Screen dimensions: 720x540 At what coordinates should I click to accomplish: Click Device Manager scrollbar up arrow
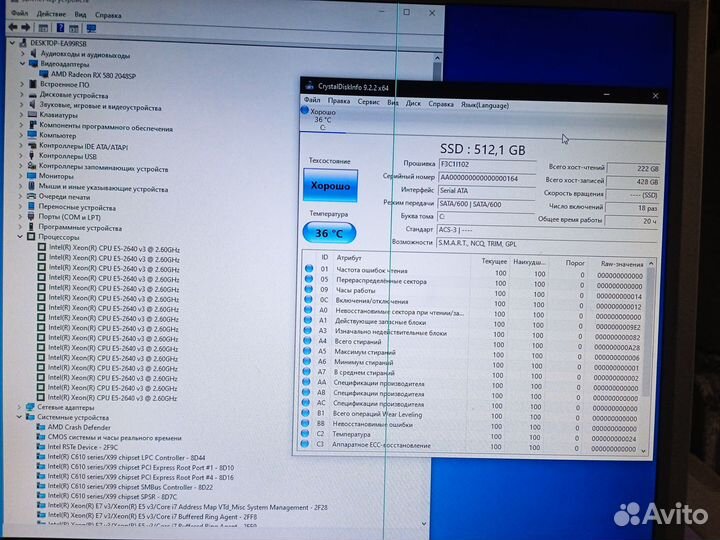(x=437, y=58)
